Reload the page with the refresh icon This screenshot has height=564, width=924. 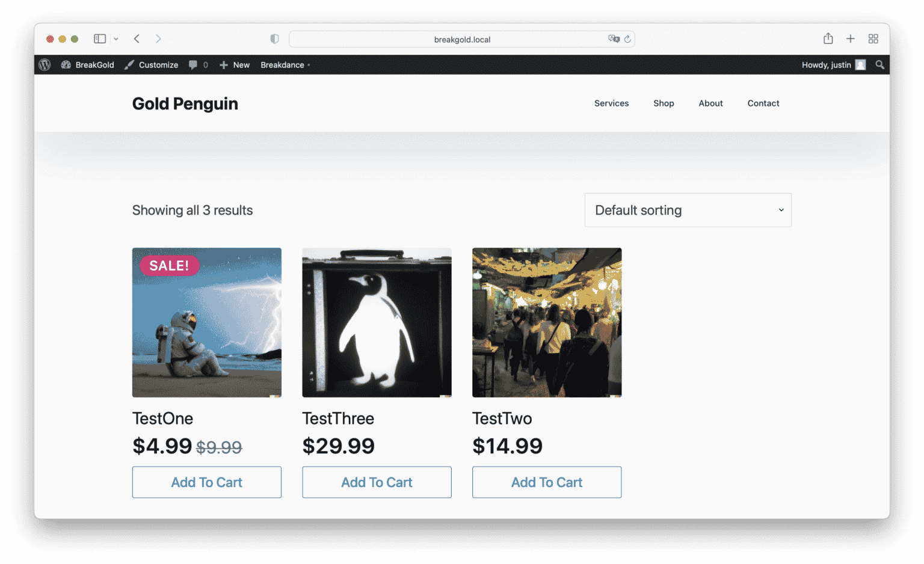pyautogui.click(x=627, y=39)
